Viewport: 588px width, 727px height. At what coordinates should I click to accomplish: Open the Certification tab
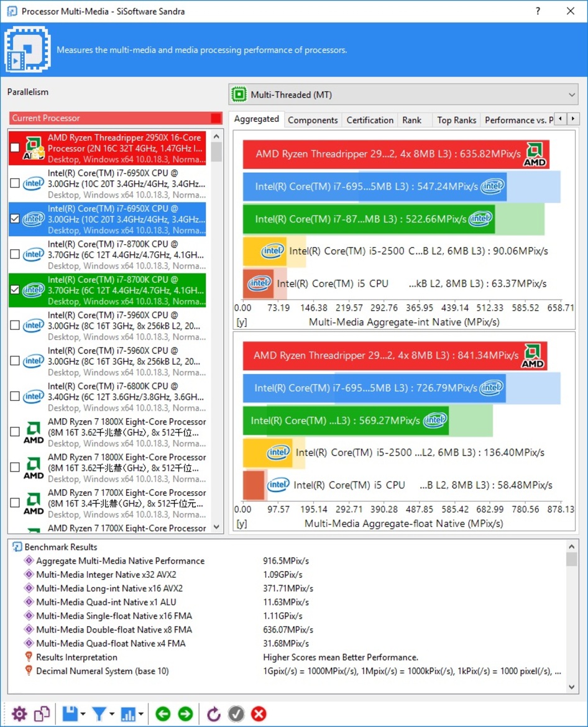[370, 120]
